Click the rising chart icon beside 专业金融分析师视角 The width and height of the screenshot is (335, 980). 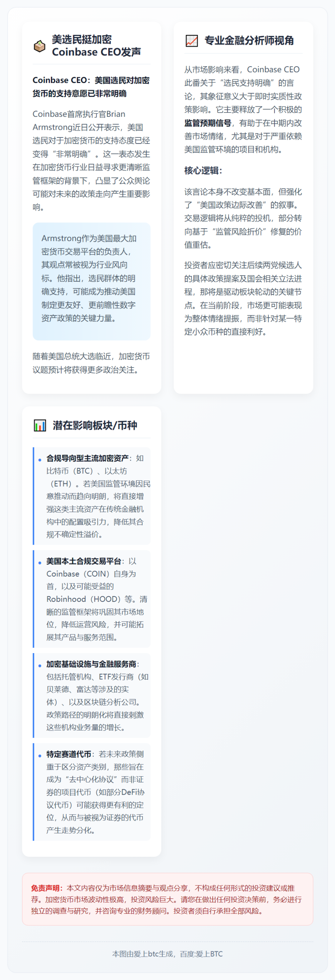click(191, 41)
